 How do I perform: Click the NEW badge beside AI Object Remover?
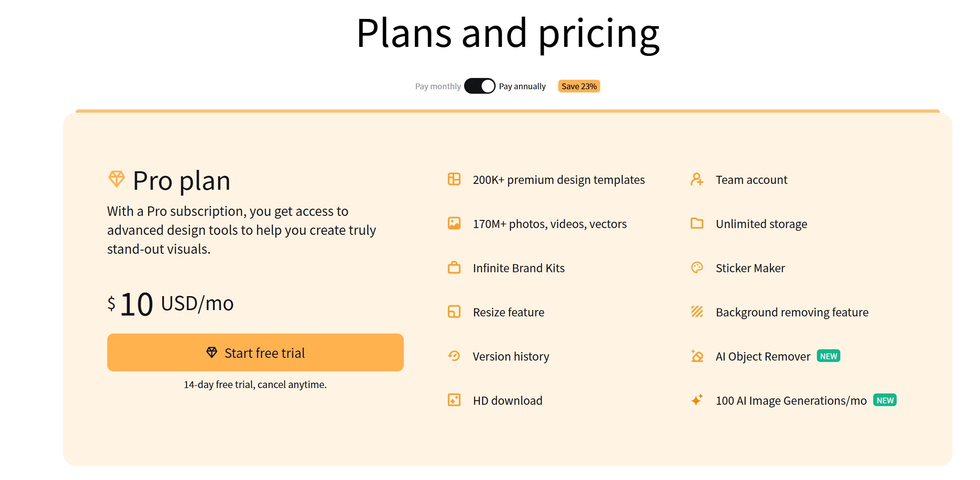829,356
